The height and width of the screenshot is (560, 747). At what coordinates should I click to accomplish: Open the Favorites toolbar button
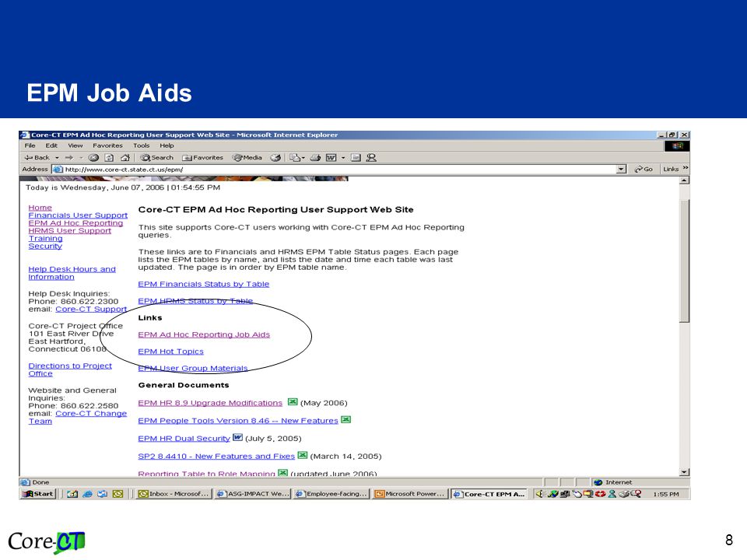click(203, 158)
